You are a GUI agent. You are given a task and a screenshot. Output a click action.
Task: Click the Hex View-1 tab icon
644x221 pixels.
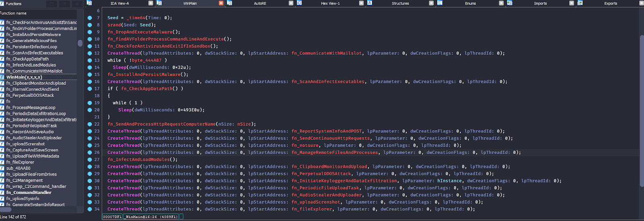point(299,3)
